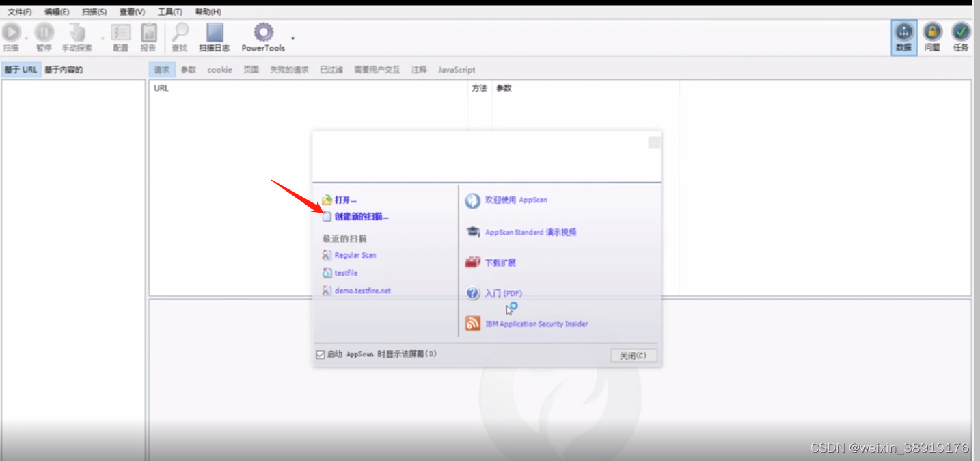This screenshot has width=980, height=461.
Task: Click the 打开... folder icon in welcome dialog
Action: (x=327, y=200)
